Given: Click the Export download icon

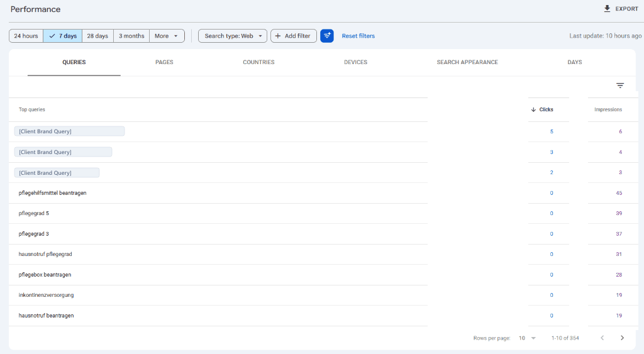Looking at the screenshot, I should [607, 9].
